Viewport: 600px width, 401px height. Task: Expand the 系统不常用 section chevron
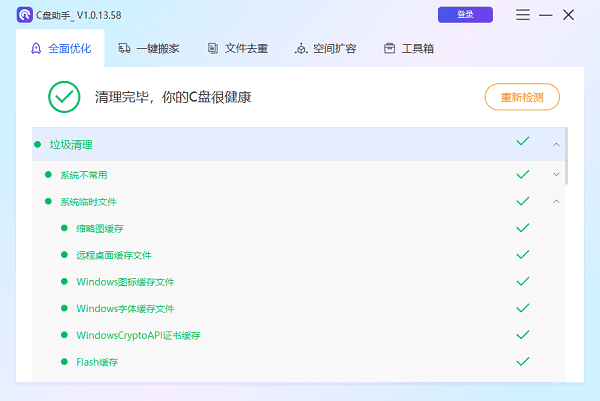click(x=556, y=174)
